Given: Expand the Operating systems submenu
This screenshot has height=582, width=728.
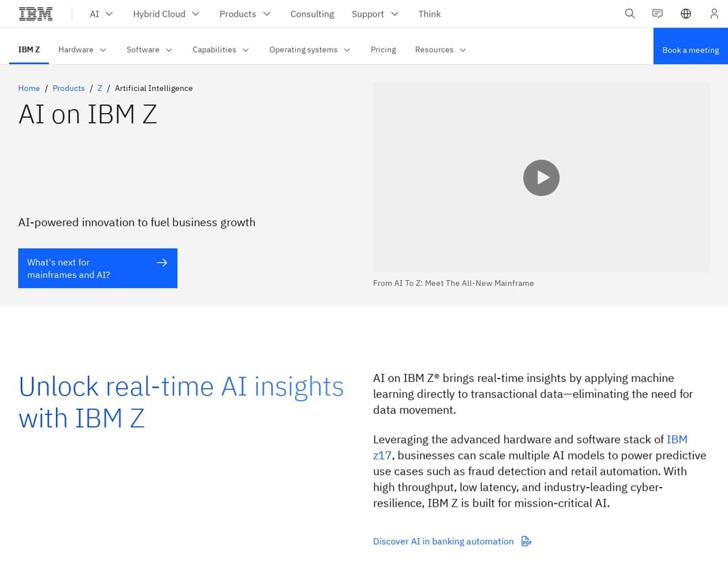Looking at the screenshot, I should point(309,50).
